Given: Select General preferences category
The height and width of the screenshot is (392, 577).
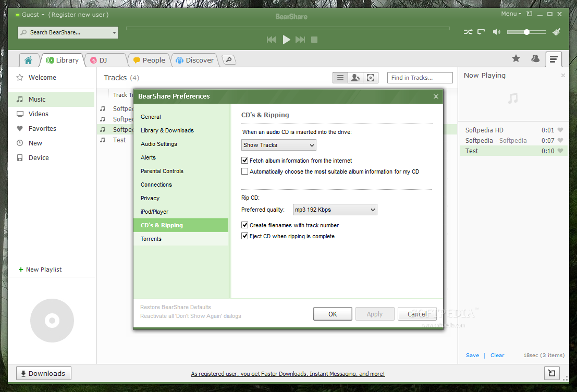Looking at the screenshot, I should (181, 117).
